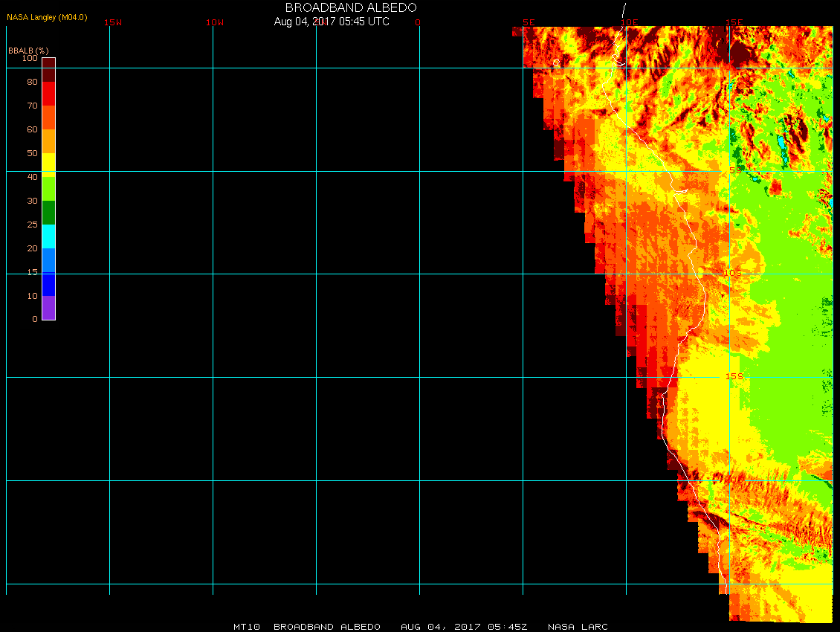The width and height of the screenshot is (840, 632).
Task: Click the 10S latitude label on map
Action: [x=733, y=273]
